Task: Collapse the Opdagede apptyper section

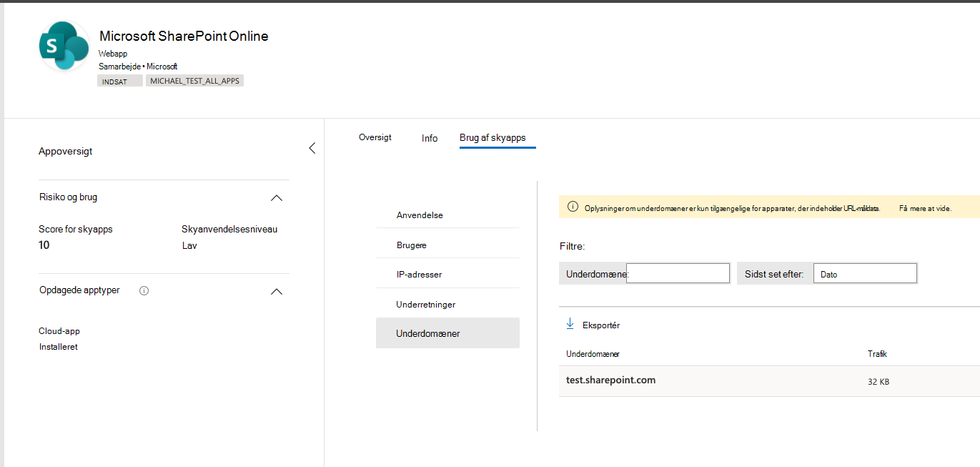Action: coord(277,292)
